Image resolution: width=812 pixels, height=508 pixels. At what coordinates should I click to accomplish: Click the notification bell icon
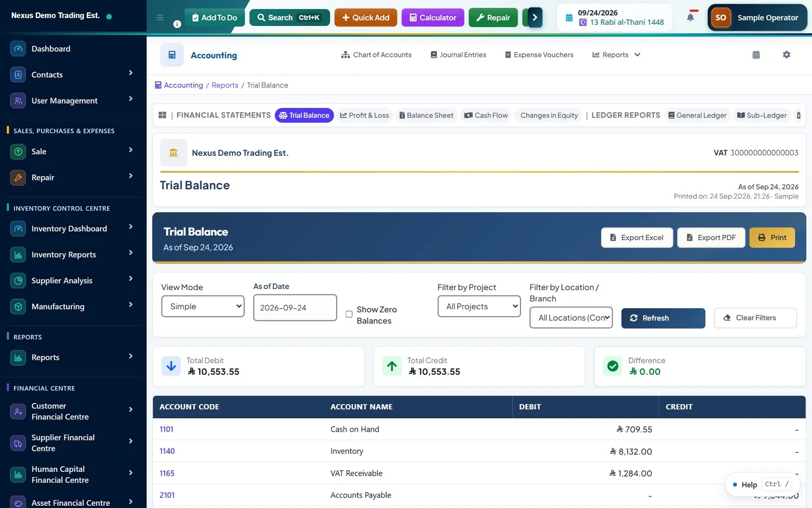[690, 17]
